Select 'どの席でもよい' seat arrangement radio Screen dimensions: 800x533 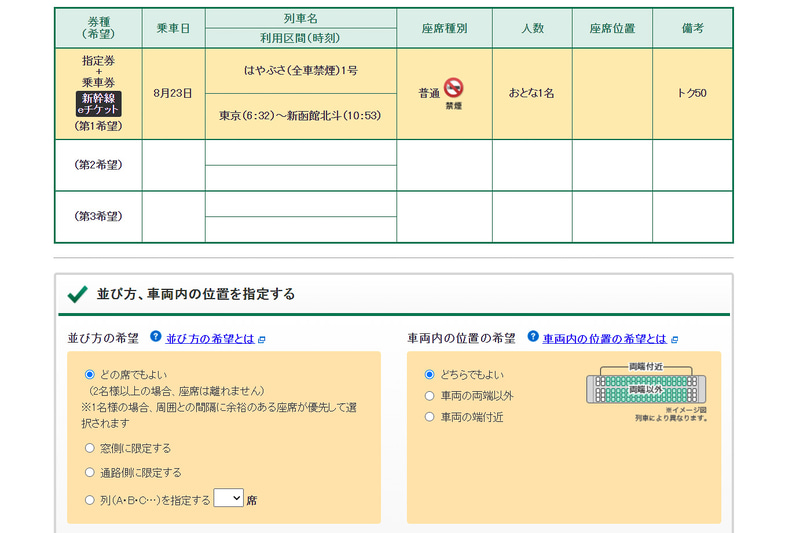[90, 375]
